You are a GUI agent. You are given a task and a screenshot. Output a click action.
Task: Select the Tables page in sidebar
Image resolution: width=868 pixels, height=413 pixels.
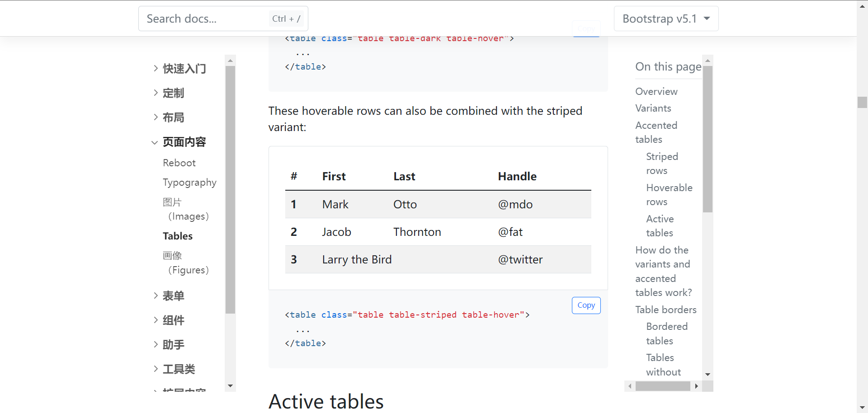coord(178,236)
